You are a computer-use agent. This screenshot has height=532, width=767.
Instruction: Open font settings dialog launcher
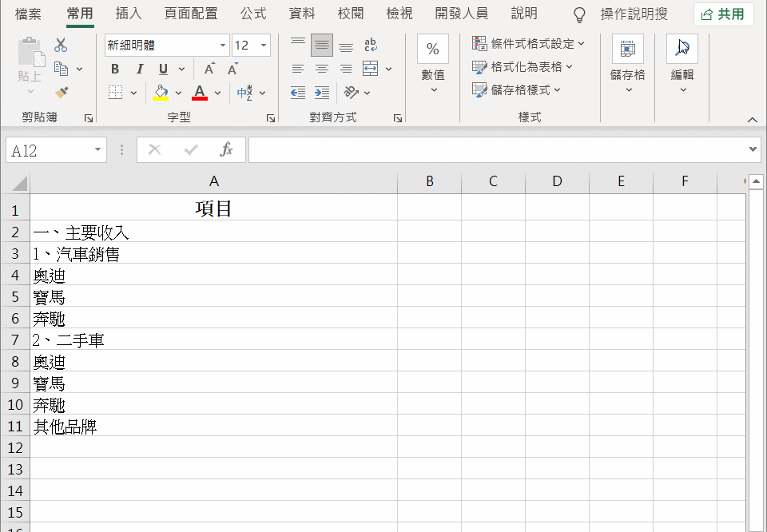pos(271,118)
